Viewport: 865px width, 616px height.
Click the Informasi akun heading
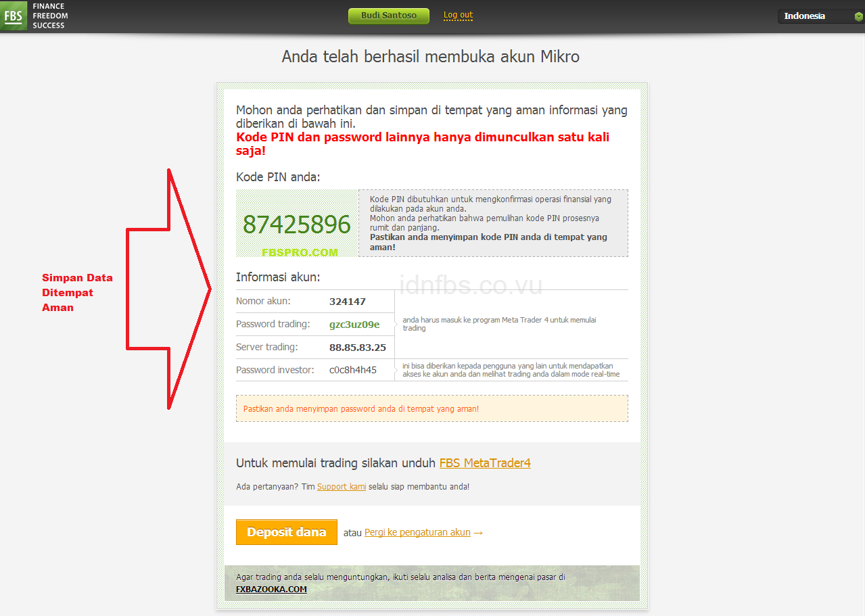pyautogui.click(x=278, y=277)
